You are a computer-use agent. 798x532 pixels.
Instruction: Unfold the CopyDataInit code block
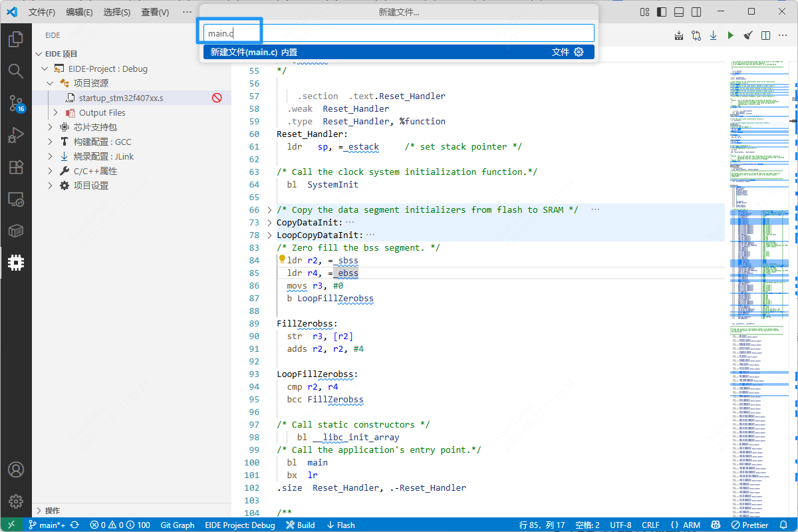click(269, 223)
